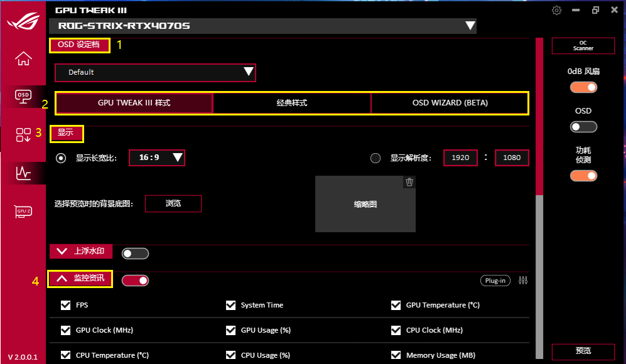Uncheck Memory Usage (MB) checkbox
The height and width of the screenshot is (364, 626).
click(x=396, y=355)
